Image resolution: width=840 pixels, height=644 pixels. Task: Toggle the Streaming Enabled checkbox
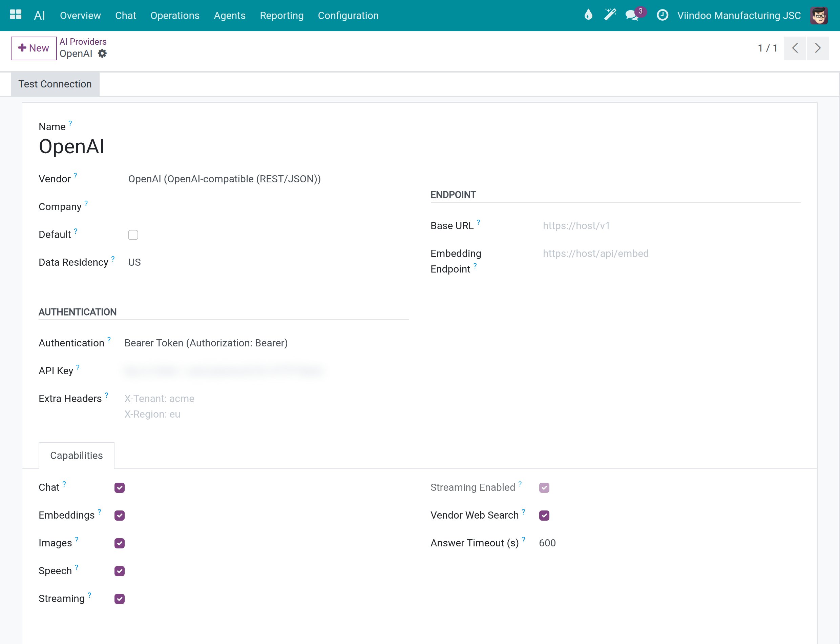tap(544, 488)
